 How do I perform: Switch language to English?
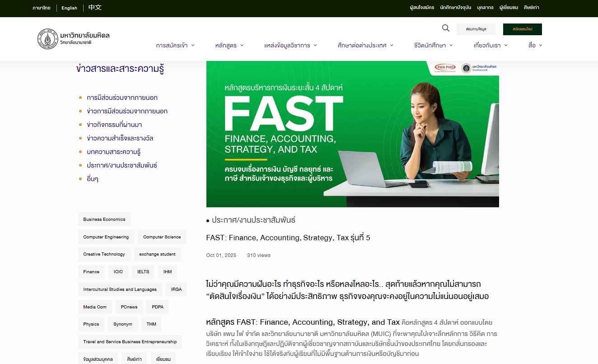point(69,8)
